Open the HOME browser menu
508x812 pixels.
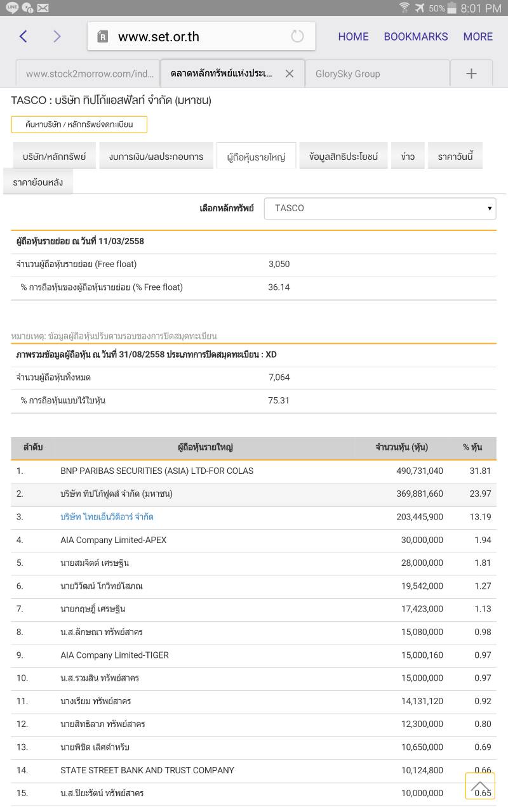[x=353, y=37]
